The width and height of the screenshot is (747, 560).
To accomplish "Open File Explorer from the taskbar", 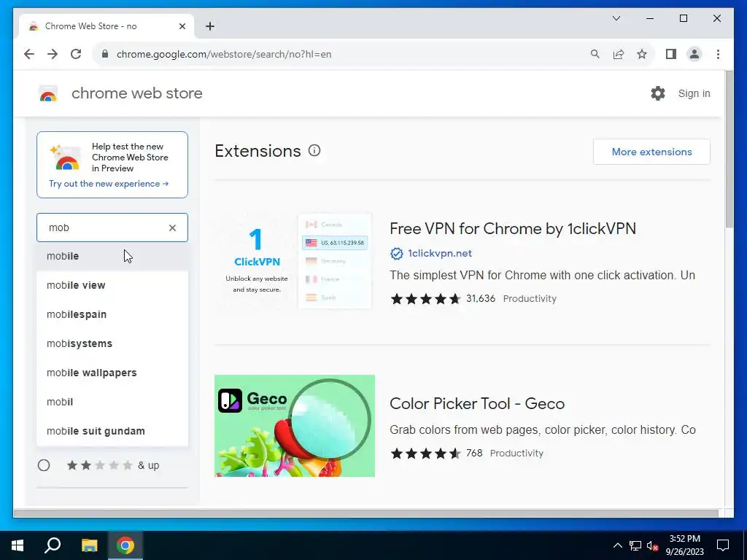I will [89, 545].
